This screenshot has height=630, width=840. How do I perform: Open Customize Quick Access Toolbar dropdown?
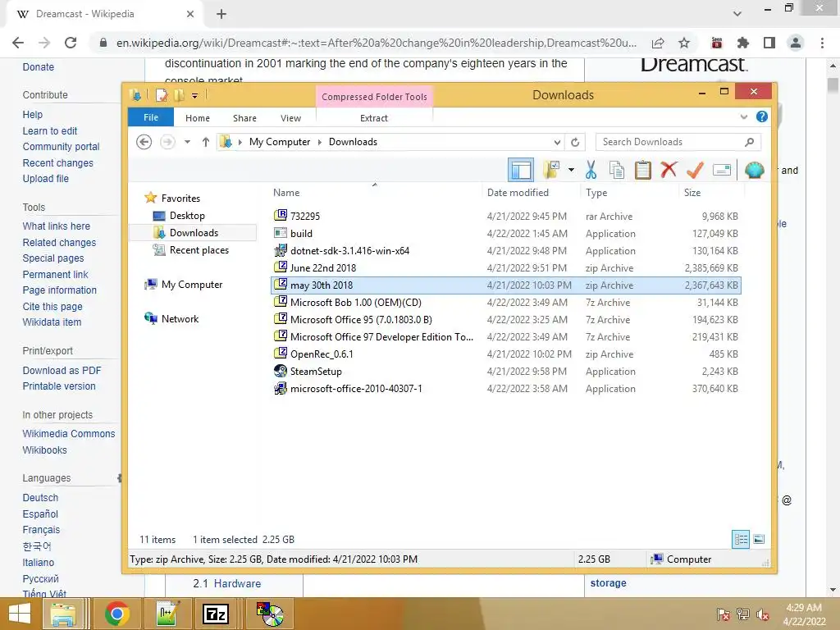(194, 96)
